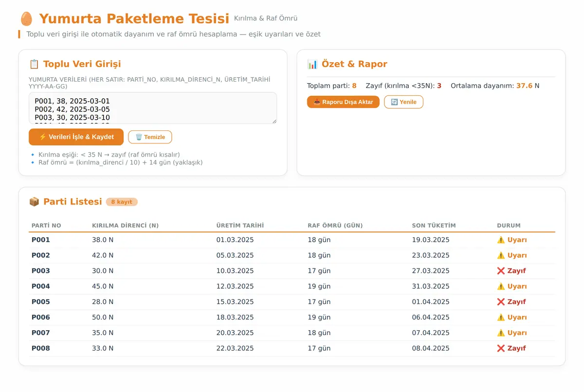
Task: Click the bar chart icon beside Özet & Rapor
Action: pos(312,64)
